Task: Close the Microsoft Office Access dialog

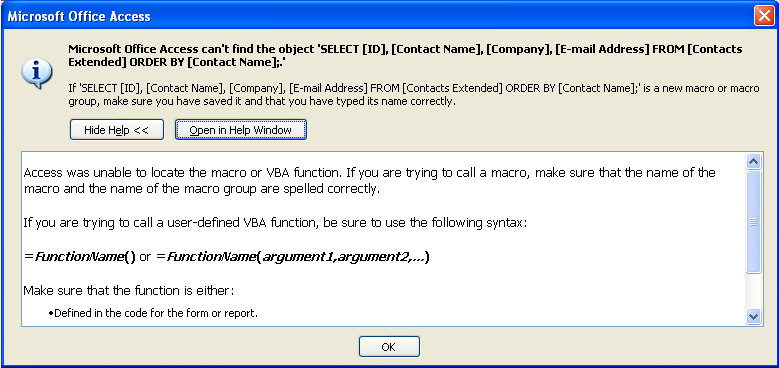Action: click(x=764, y=16)
